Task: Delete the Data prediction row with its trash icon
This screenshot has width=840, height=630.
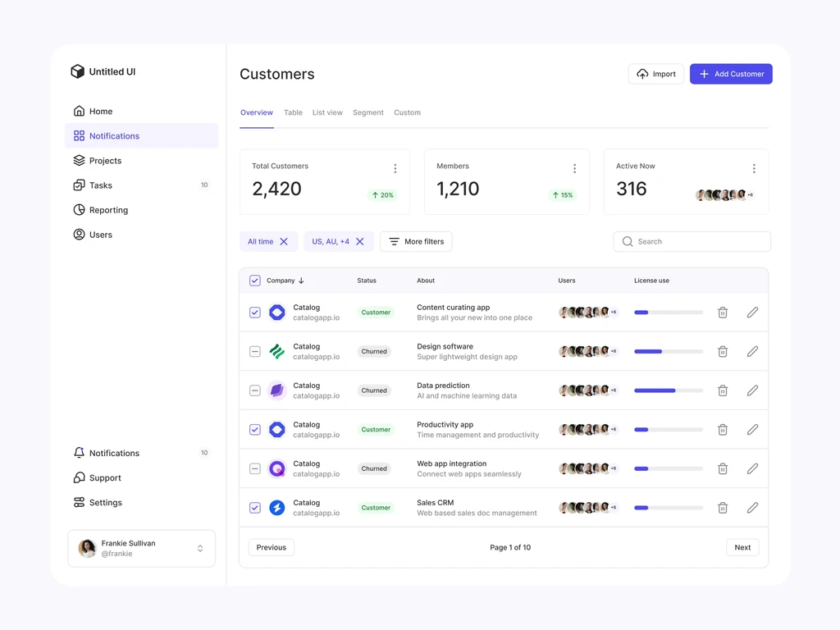Action: pos(722,390)
